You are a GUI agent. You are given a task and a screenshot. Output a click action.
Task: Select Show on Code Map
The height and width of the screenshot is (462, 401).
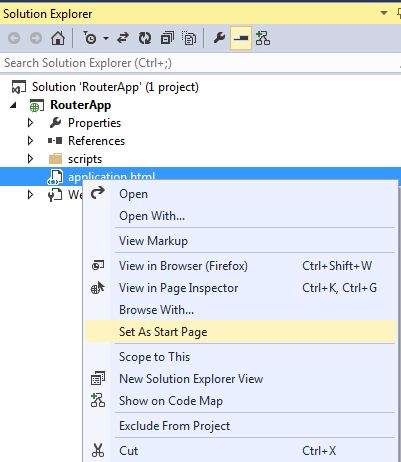(240, 401)
